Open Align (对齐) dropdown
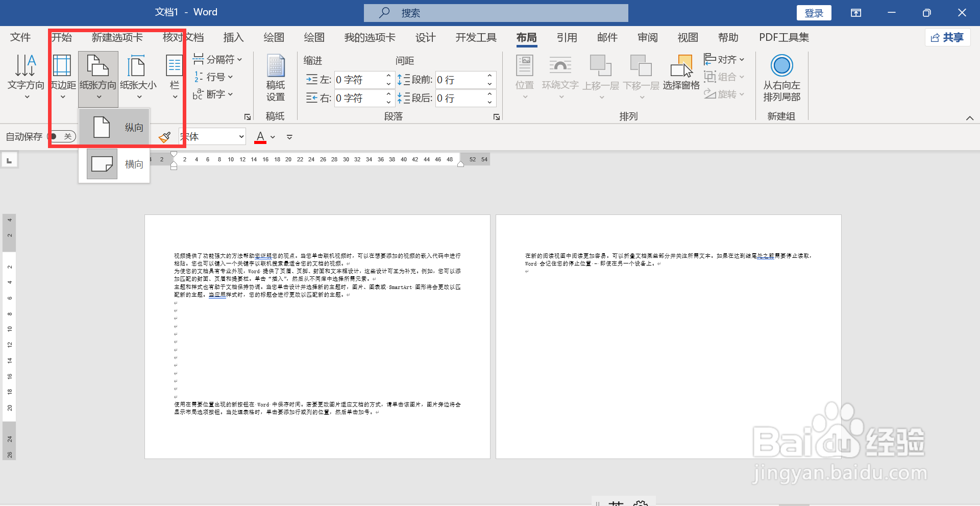Screen dimensions: 980x506 (x=724, y=59)
